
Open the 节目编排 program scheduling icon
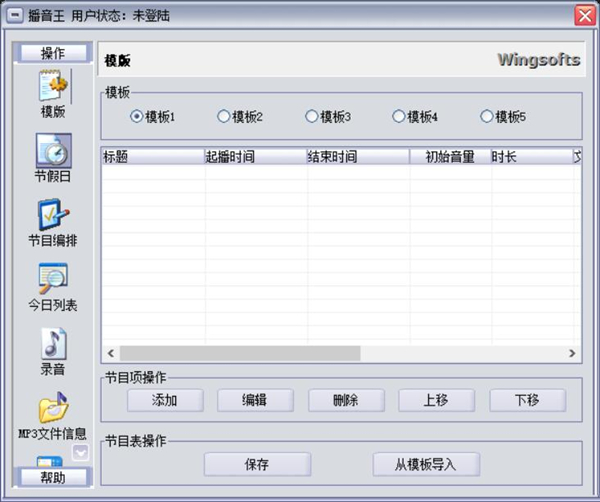53,215
